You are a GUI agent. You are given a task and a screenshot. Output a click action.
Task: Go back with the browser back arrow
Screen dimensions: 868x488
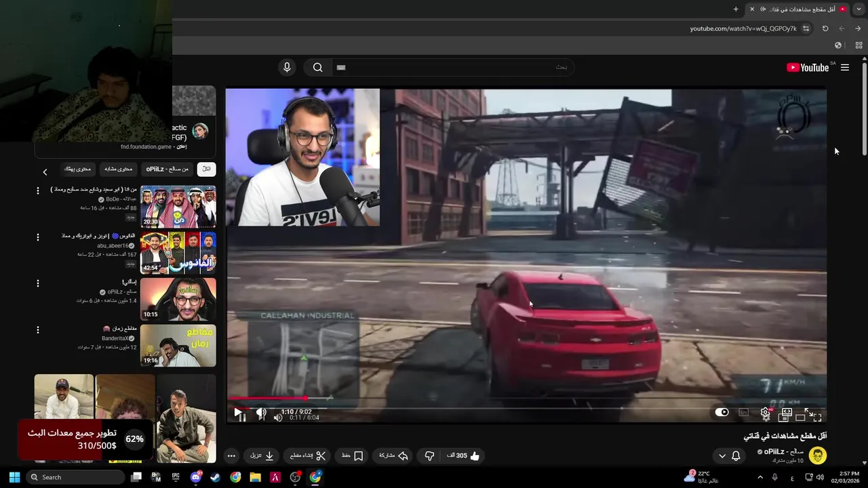858,28
